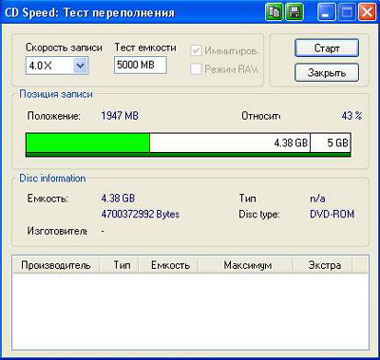The width and height of the screenshot is (380, 360).
Task: Click the Изготовитель label
Action: pos(57,231)
